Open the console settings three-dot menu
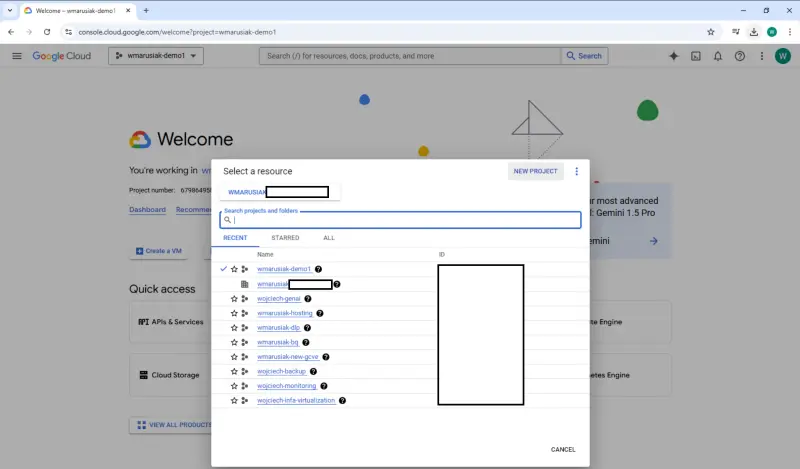The height and width of the screenshot is (469, 800). coord(762,56)
